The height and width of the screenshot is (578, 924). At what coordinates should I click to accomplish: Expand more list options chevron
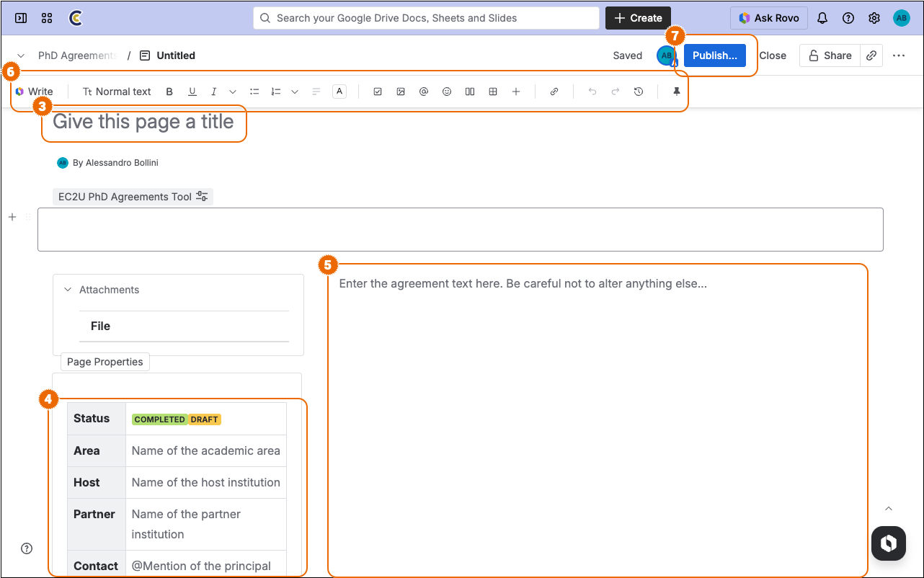pyautogui.click(x=295, y=92)
